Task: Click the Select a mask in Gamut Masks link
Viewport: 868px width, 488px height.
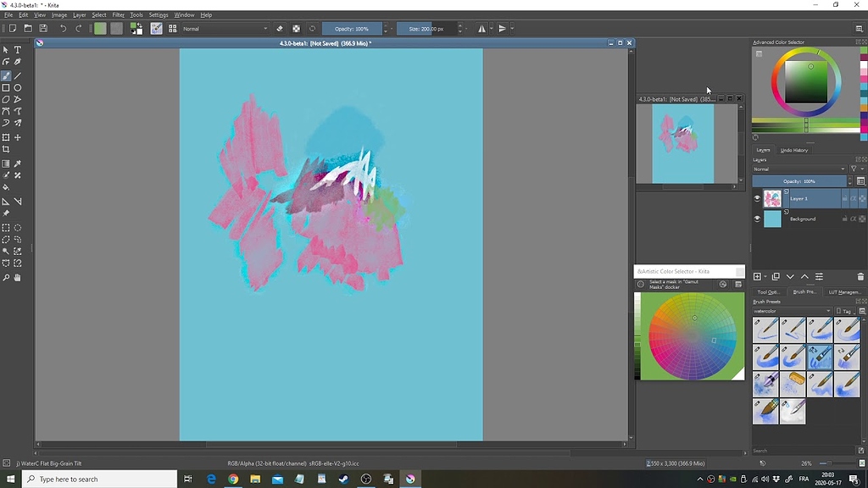Action: click(x=672, y=285)
